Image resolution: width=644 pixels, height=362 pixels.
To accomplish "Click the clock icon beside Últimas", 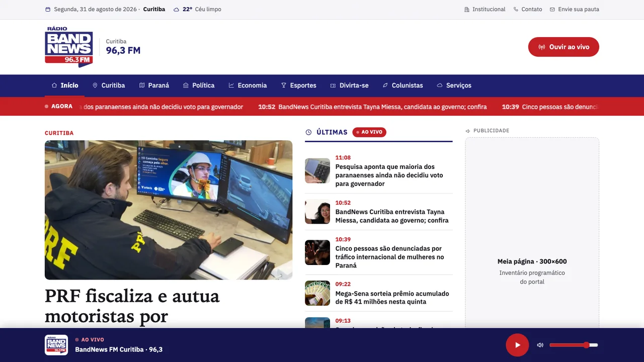I will [x=308, y=132].
